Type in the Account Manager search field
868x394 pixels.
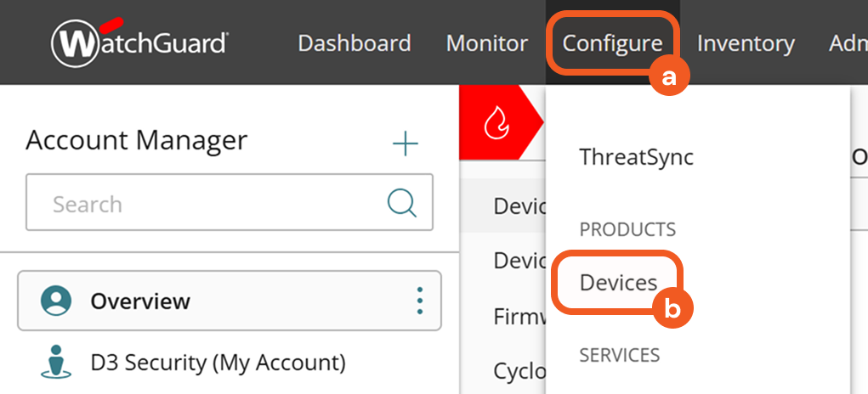click(x=213, y=204)
